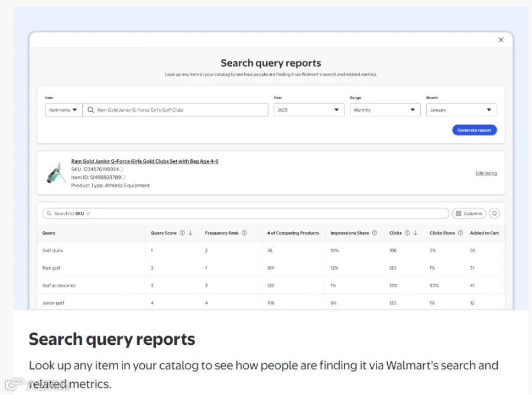The image size is (532, 395).
Task: Select the Golf clubs query row
Action: (271, 250)
